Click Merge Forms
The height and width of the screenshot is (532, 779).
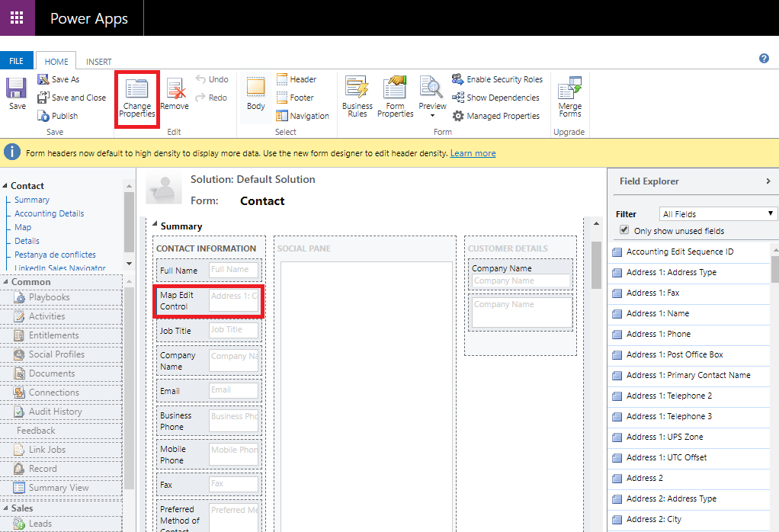tap(570, 97)
